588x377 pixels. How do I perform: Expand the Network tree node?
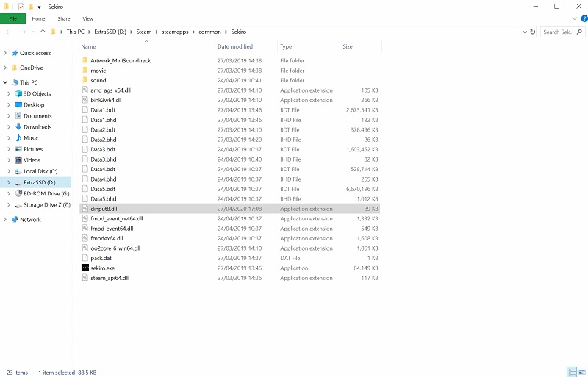[7, 220]
